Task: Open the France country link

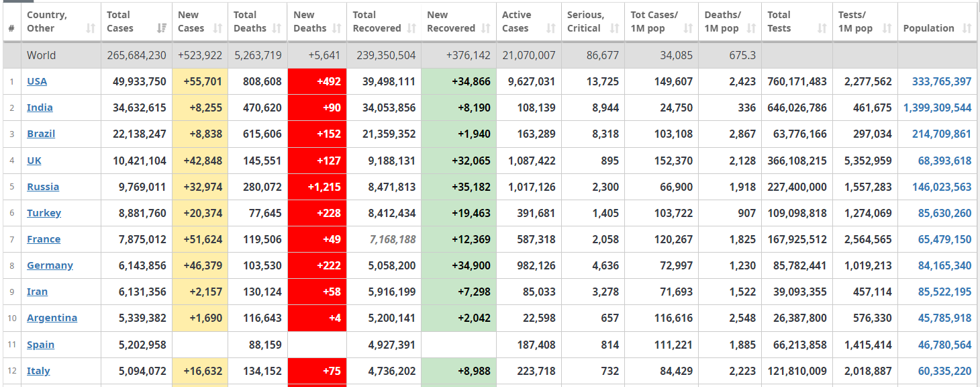Action: 44,239
